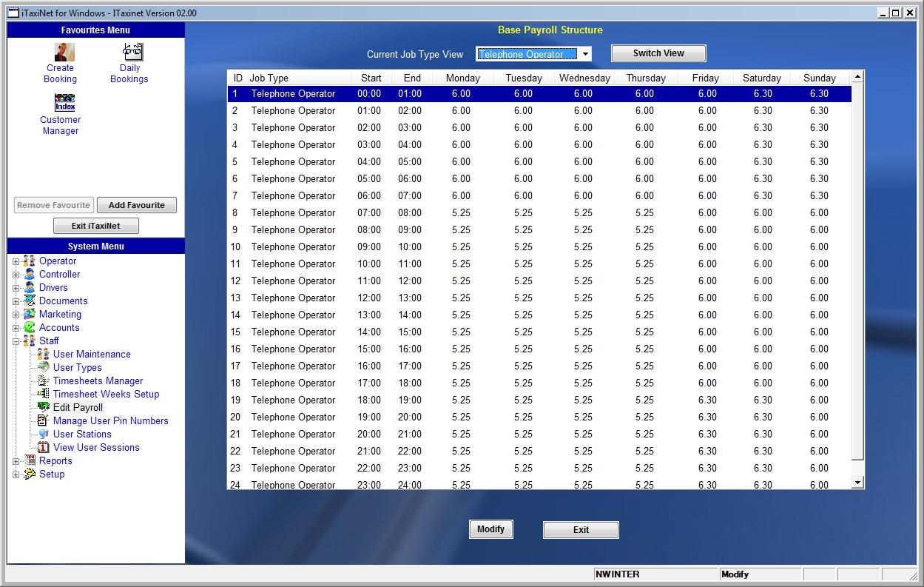This screenshot has height=587, width=924.
Task: Select User Maintenance in the Staff menu
Action: pos(92,355)
